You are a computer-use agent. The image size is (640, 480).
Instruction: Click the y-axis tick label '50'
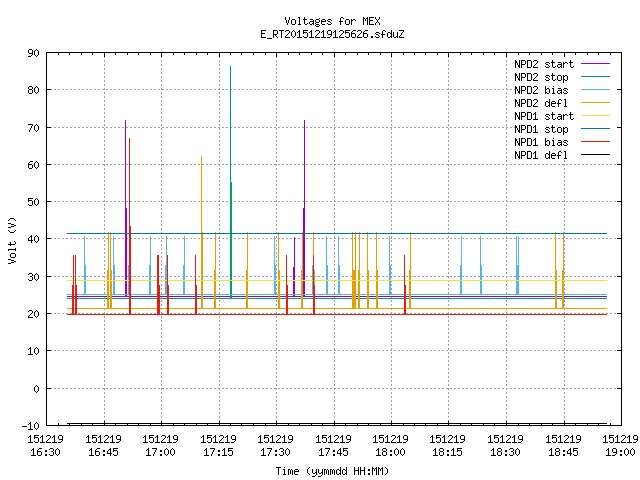pyautogui.click(x=33, y=202)
